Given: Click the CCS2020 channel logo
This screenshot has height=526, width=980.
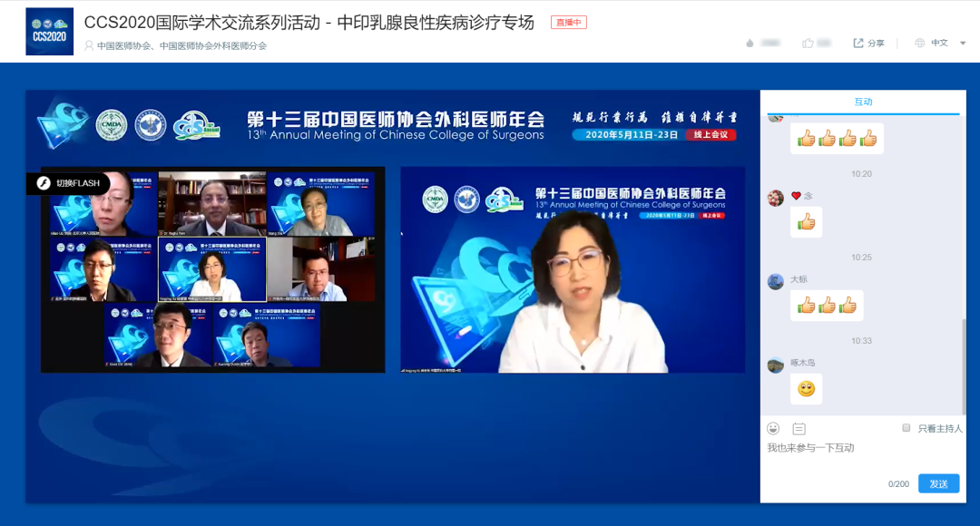Looking at the screenshot, I should (x=49, y=32).
